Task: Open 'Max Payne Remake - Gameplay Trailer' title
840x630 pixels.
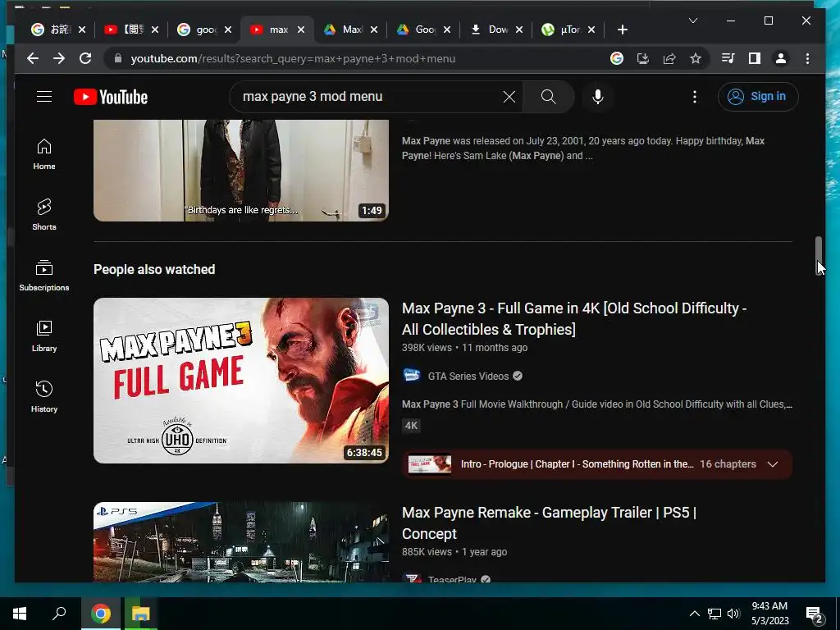Action: 549,523
